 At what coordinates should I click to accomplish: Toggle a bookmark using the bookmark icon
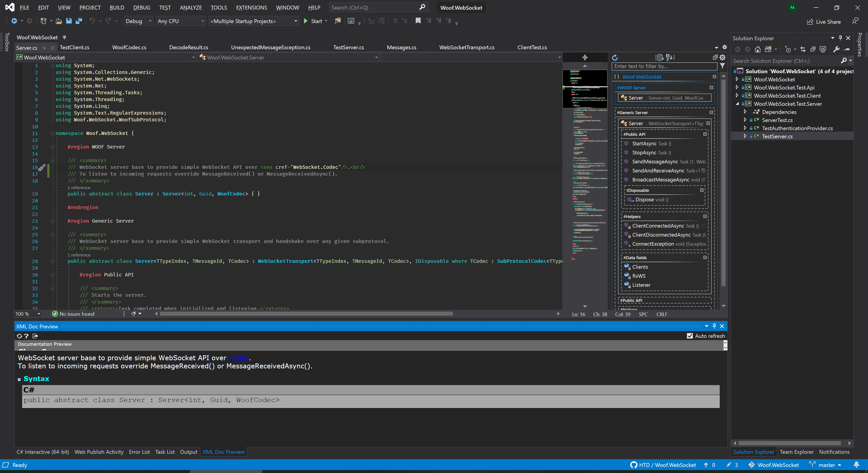point(418,21)
